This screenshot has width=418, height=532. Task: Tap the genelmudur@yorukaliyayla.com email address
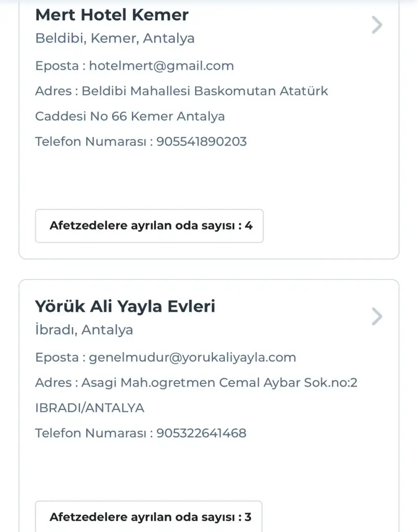click(193, 357)
